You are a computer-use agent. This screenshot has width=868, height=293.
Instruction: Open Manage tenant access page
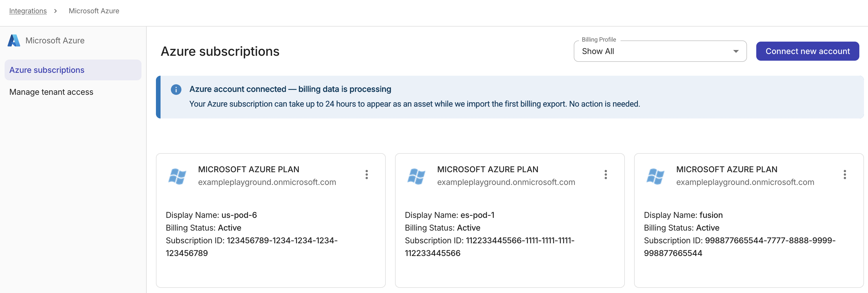[51, 92]
